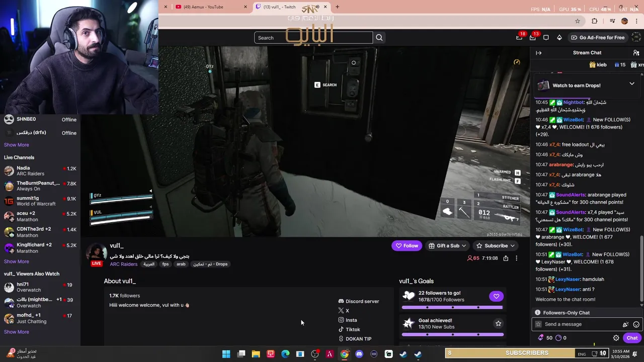Open mofhd_ +1 Just Chatting channel

[40, 318]
